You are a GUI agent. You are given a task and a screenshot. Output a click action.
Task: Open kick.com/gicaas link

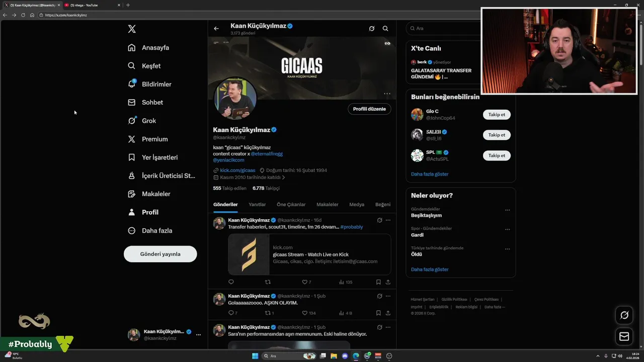(237, 170)
